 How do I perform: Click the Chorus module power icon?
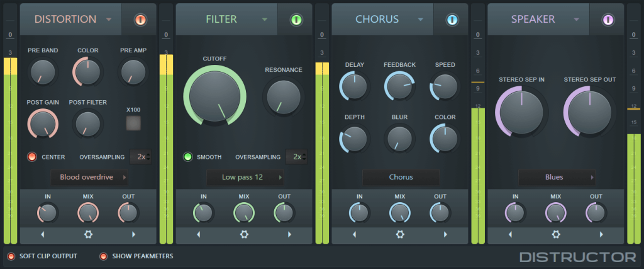point(452,20)
